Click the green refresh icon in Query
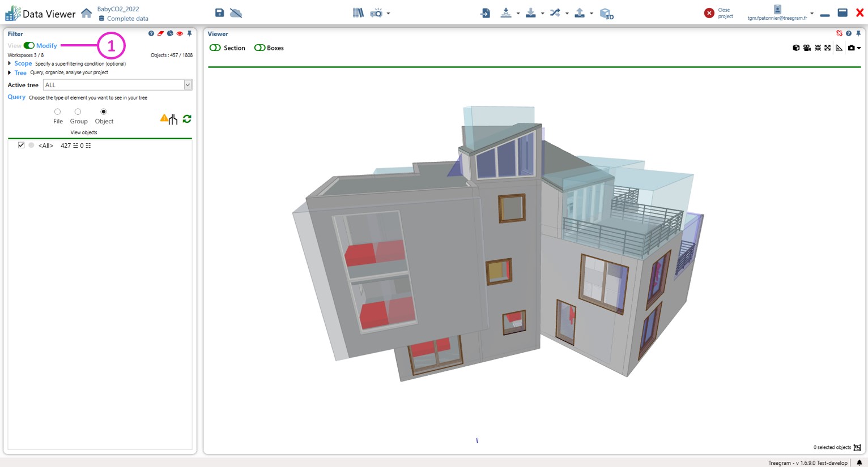The image size is (868, 467). pos(187,119)
